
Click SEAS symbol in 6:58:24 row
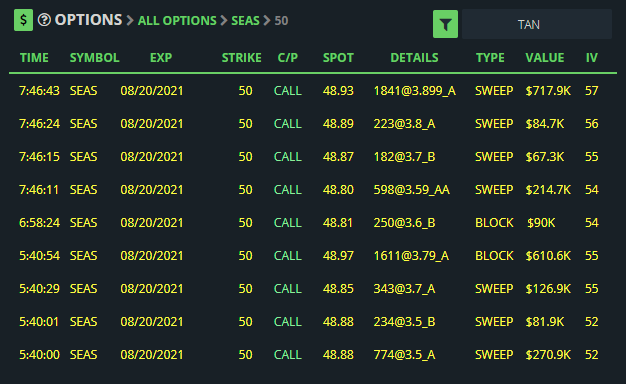click(x=83, y=223)
